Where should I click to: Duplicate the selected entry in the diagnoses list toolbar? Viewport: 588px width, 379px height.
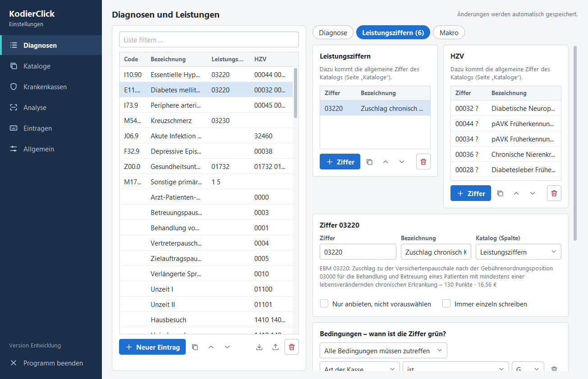click(195, 347)
